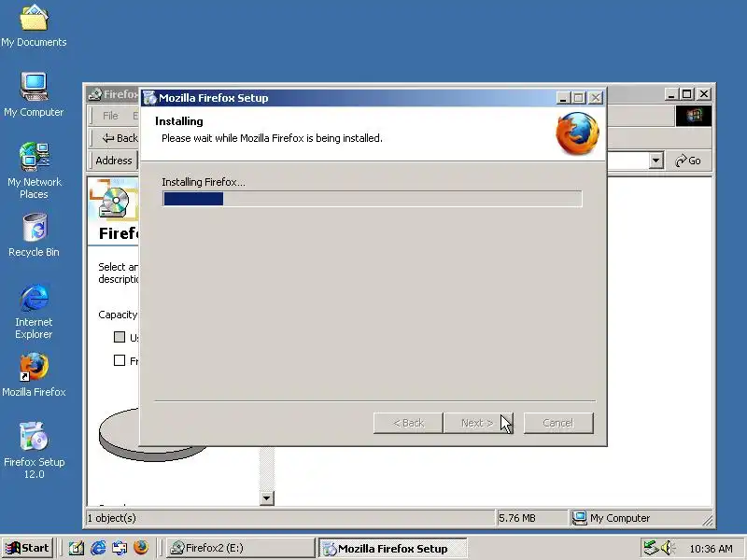The height and width of the screenshot is (560, 747).
Task: Minimize the Explorer window
Action: pos(671,94)
